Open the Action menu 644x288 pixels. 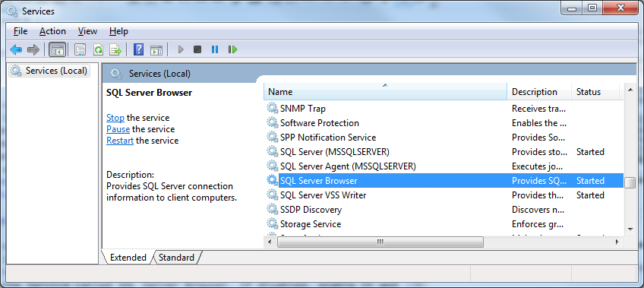[x=52, y=31]
